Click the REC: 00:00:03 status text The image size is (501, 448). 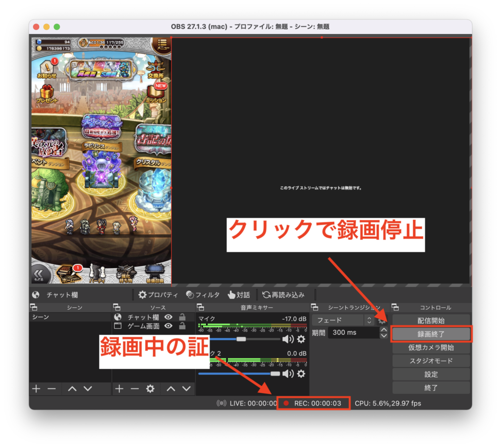[318, 403]
